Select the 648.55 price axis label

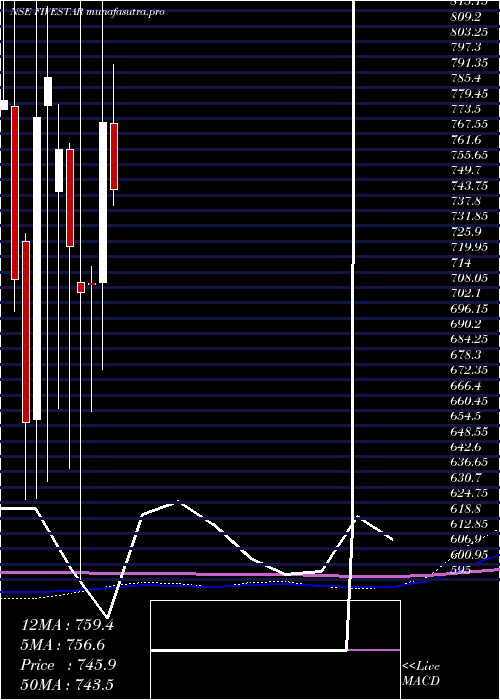coord(468,433)
